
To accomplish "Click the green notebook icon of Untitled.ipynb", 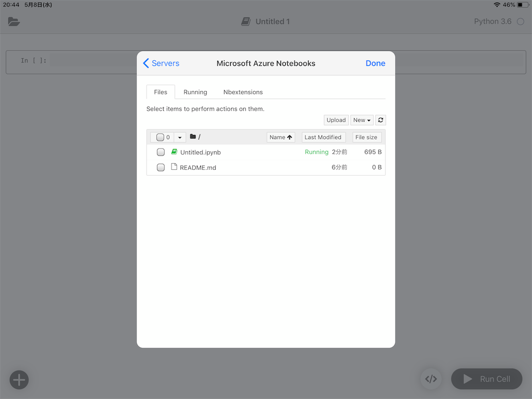I will click(x=174, y=152).
